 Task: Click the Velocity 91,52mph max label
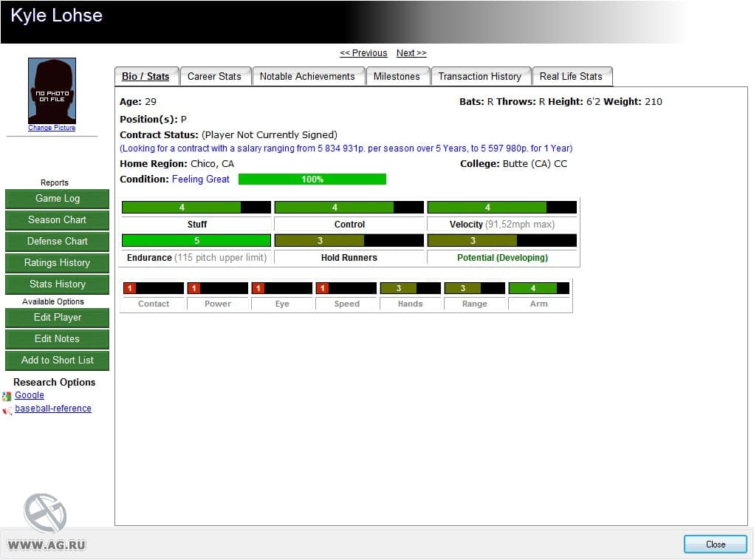coord(502,224)
